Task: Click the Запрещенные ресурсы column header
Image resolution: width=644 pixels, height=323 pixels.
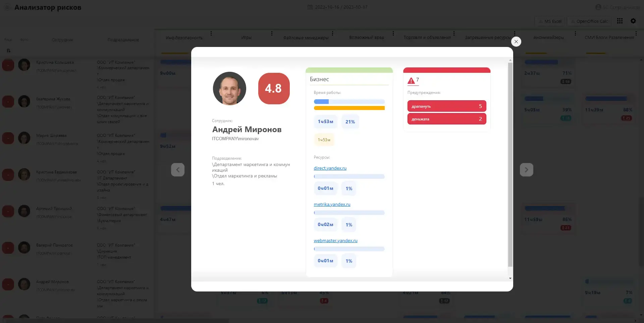Action: pyautogui.click(x=488, y=38)
